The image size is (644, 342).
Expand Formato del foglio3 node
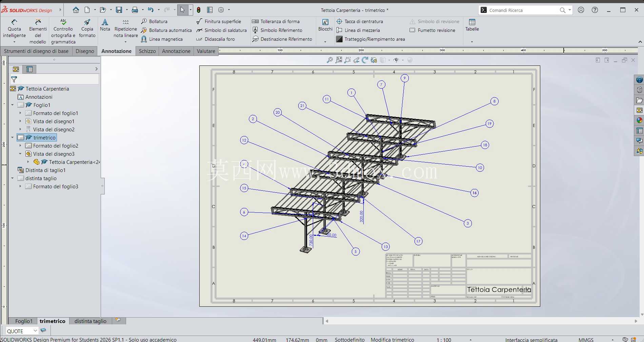coord(20,186)
